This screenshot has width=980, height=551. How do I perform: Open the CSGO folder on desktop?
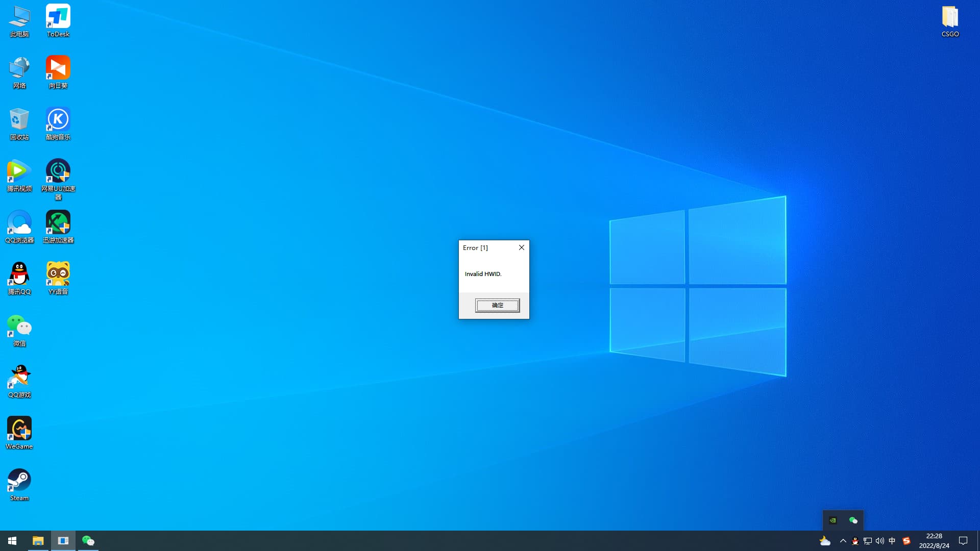tap(950, 20)
